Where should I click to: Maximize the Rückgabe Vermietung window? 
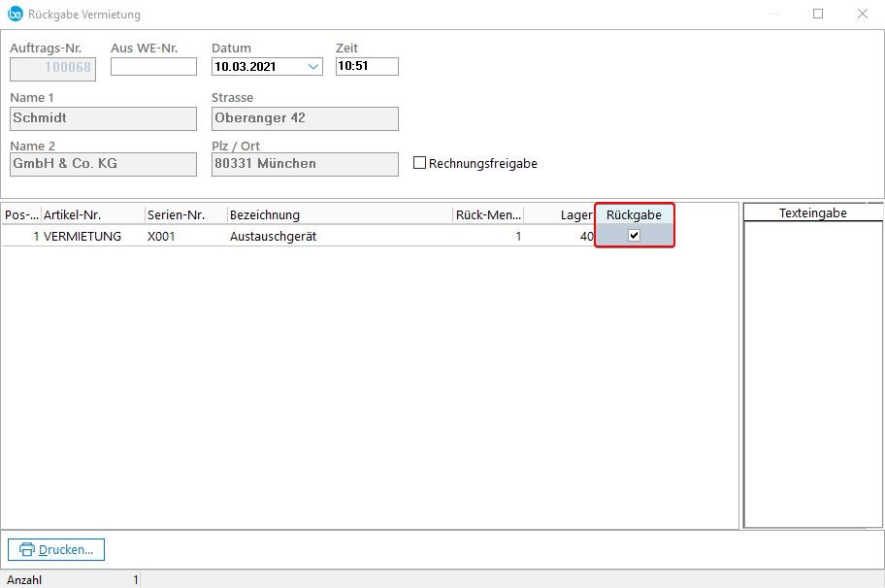click(x=818, y=14)
